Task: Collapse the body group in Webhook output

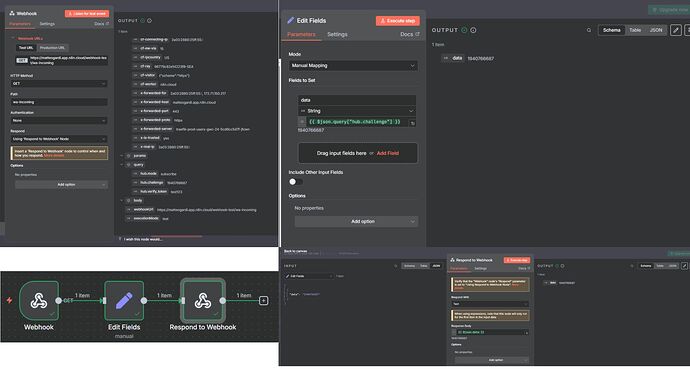Action: coord(122,201)
